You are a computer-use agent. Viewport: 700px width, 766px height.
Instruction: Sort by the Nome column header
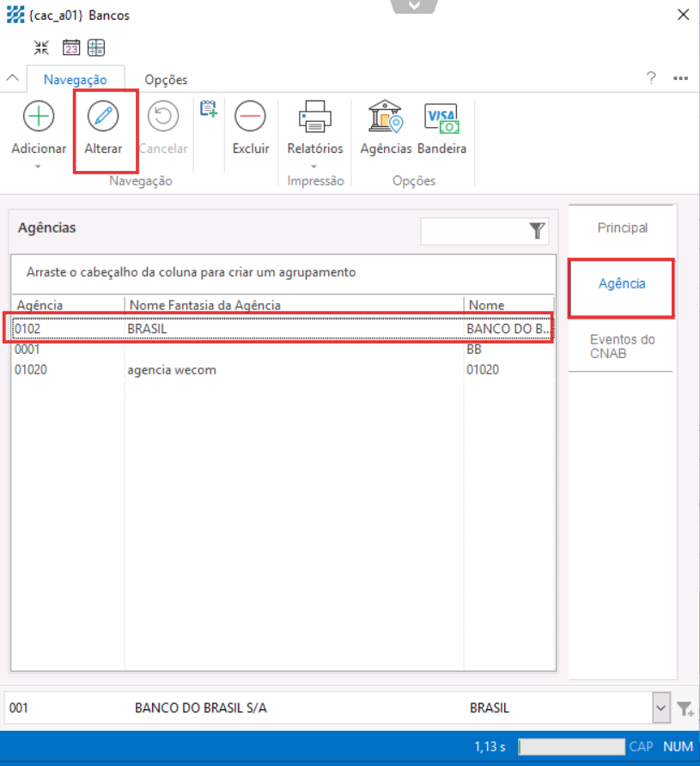(x=509, y=306)
